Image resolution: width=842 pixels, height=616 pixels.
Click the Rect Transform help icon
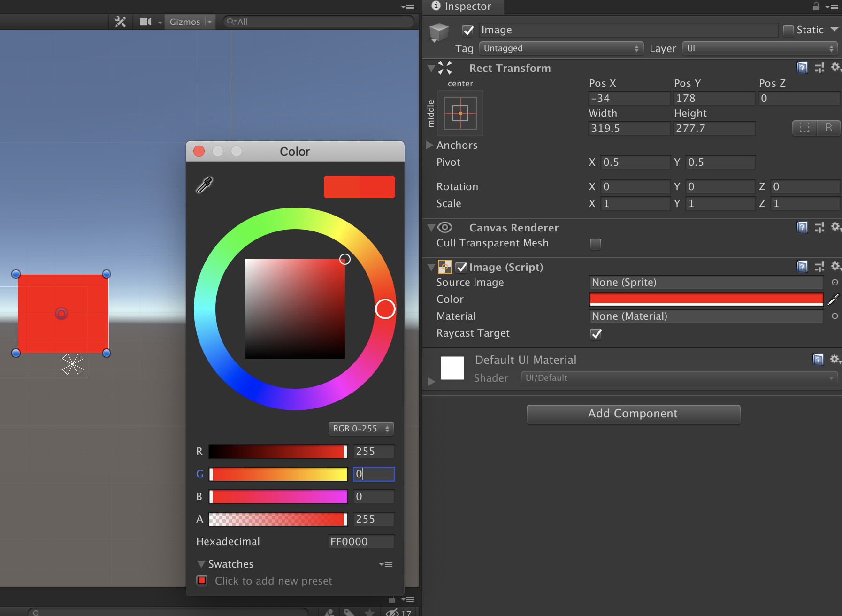pos(802,68)
